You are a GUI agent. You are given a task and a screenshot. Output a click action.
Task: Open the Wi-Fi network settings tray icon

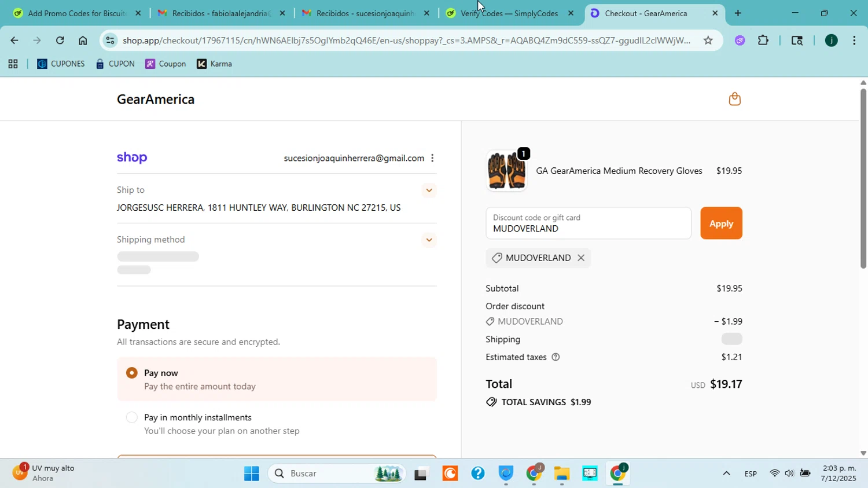coord(774,474)
